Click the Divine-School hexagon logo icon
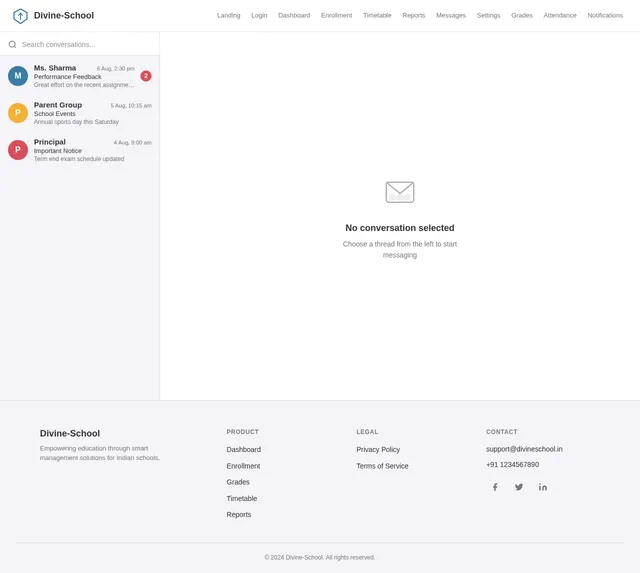 pos(20,16)
